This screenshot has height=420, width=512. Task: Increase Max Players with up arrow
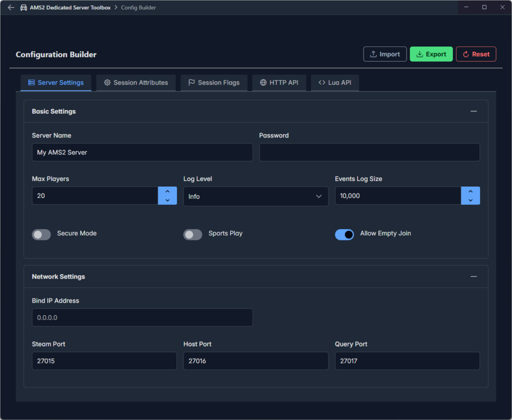[167, 191]
